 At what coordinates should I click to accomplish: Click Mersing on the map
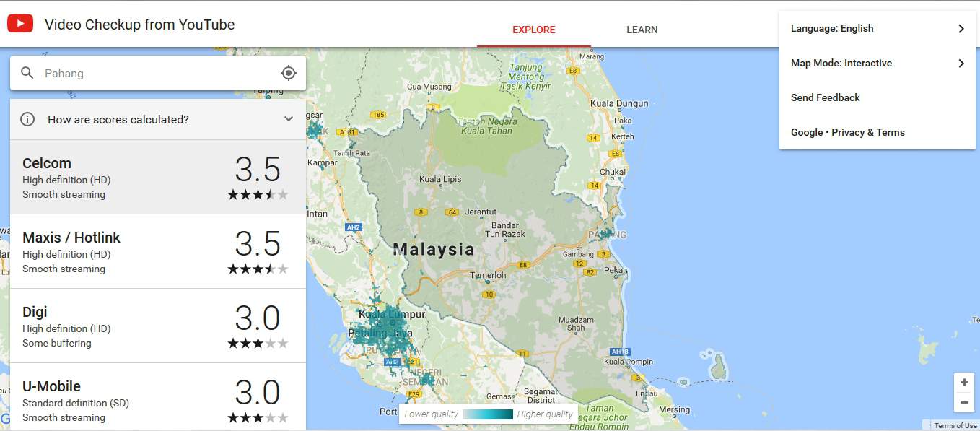(x=674, y=410)
